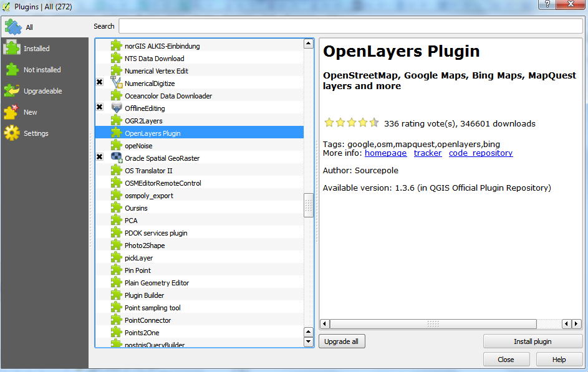
Task: Click the puzzle icon beside OGR2Layers
Action: (117, 120)
